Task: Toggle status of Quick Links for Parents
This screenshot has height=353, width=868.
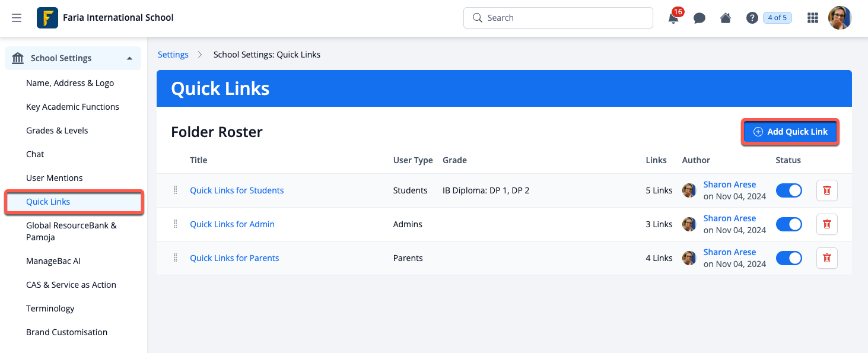Action: click(x=788, y=258)
